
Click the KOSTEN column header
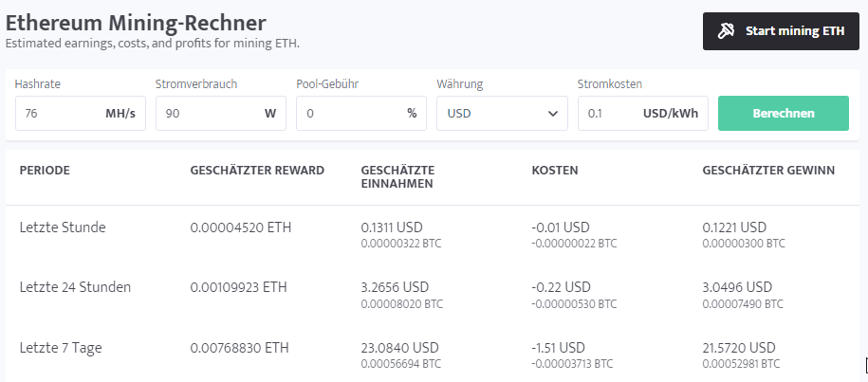coord(555,171)
